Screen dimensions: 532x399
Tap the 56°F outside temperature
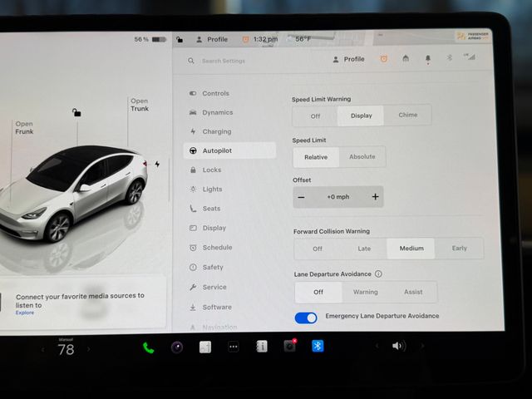click(x=303, y=39)
